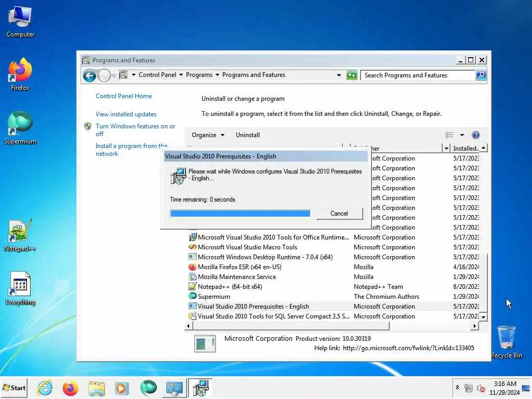Expand the root breadcrumb arrow before Control Panel

point(134,75)
